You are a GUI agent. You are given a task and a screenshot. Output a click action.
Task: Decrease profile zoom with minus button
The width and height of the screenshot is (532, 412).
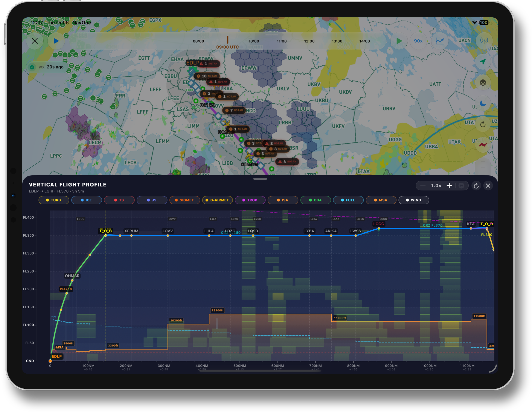pyautogui.click(x=423, y=186)
